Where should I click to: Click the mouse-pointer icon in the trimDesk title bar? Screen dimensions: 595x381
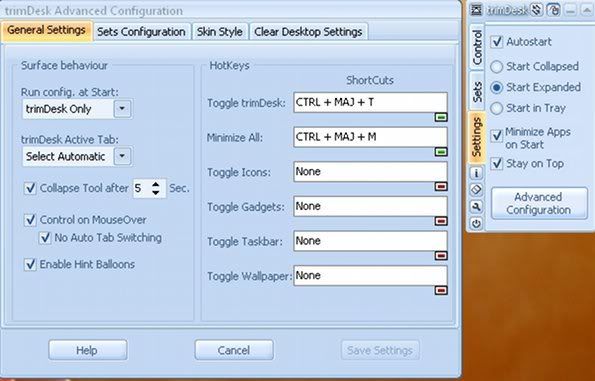coord(553,10)
